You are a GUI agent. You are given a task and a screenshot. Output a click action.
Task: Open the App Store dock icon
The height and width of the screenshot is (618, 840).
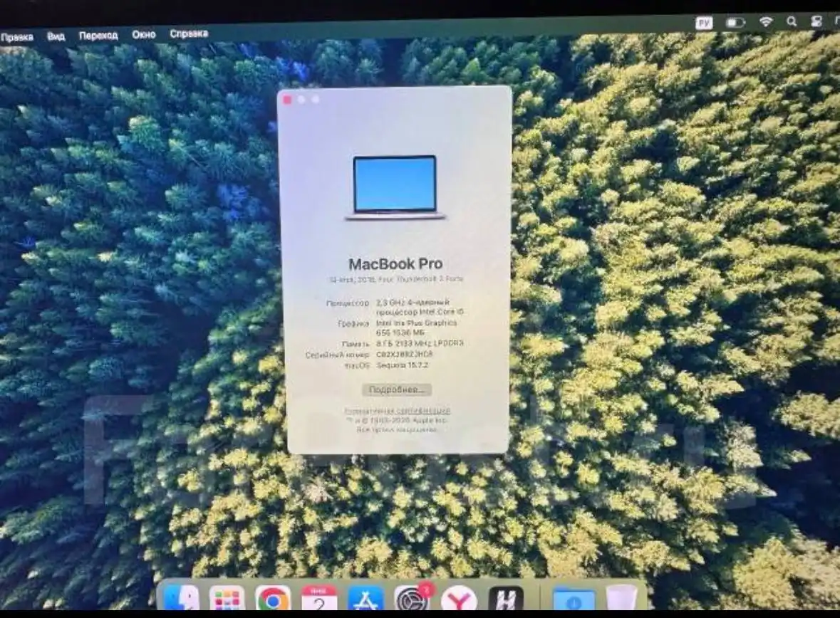(x=365, y=598)
